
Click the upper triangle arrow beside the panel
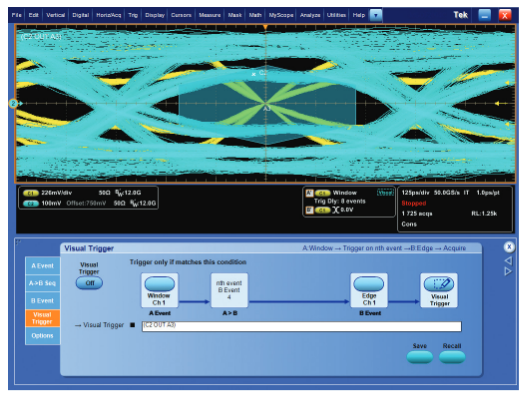point(508,260)
